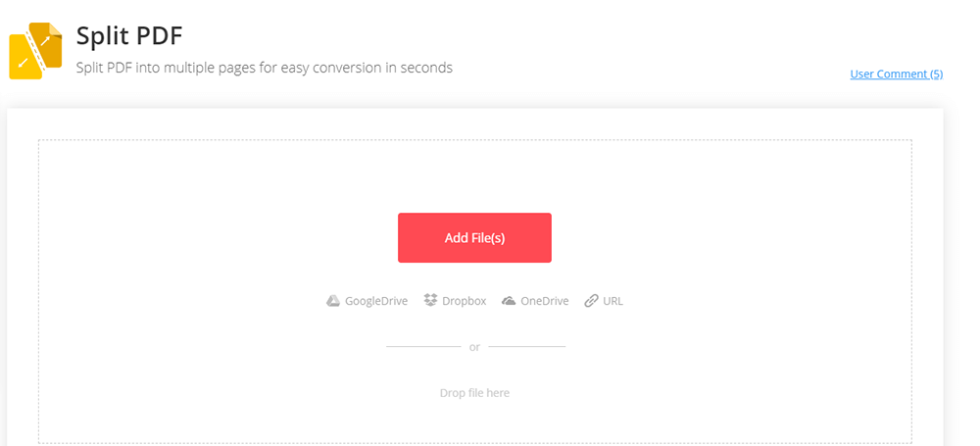Click the 'Drop file here' text
The height and width of the screenshot is (446, 980).
pyautogui.click(x=474, y=393)
